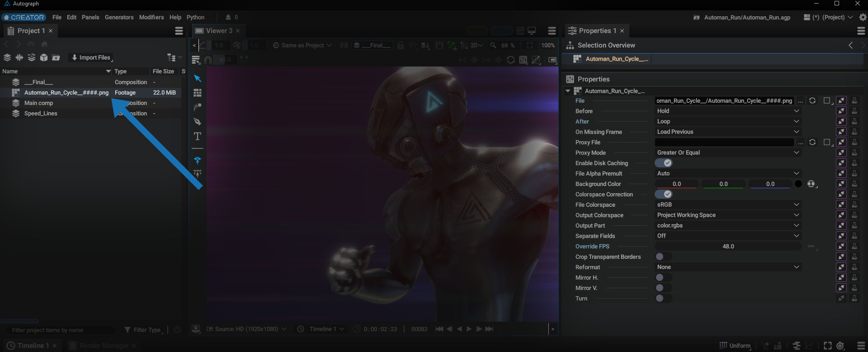Open the Viewer 3 panel hamburger menu
Viewport: 868px width, 352px height.
[552, 31]
